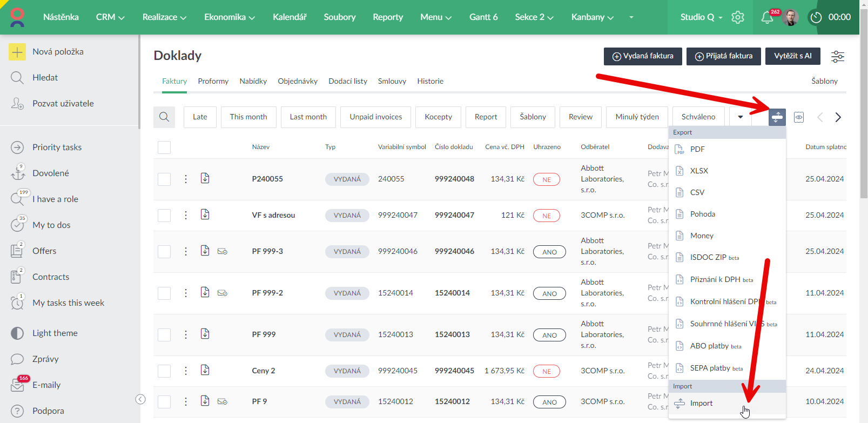
Task: Collapse the left sidebar with the arrow handle
Action: tap(140, 399)
